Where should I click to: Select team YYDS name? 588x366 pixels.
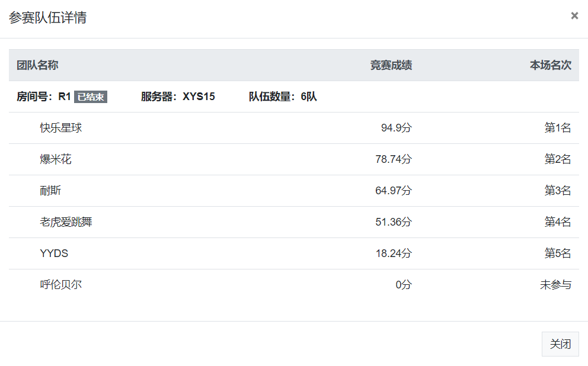tap(54, 253)
